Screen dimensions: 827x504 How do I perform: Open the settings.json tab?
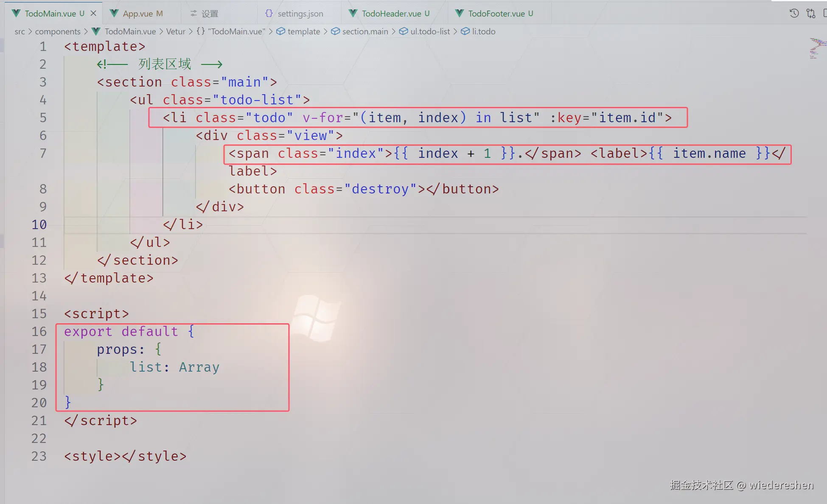tap(300, 14)
